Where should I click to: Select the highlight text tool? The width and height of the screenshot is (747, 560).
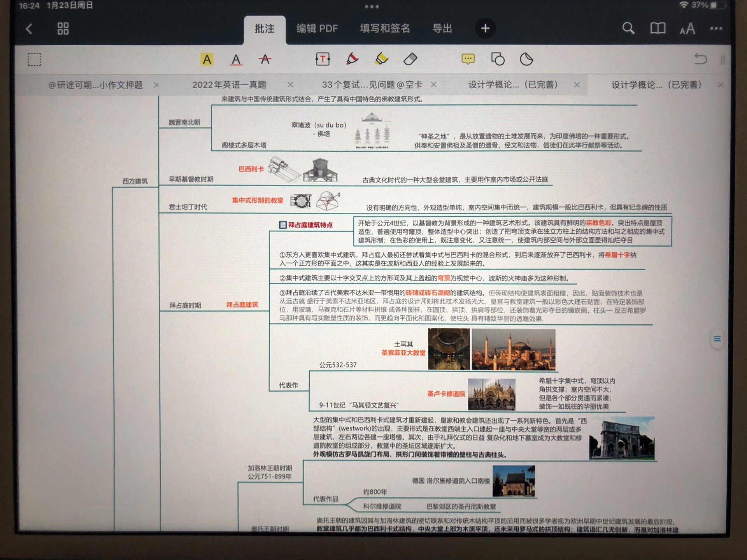pos(207,59)
